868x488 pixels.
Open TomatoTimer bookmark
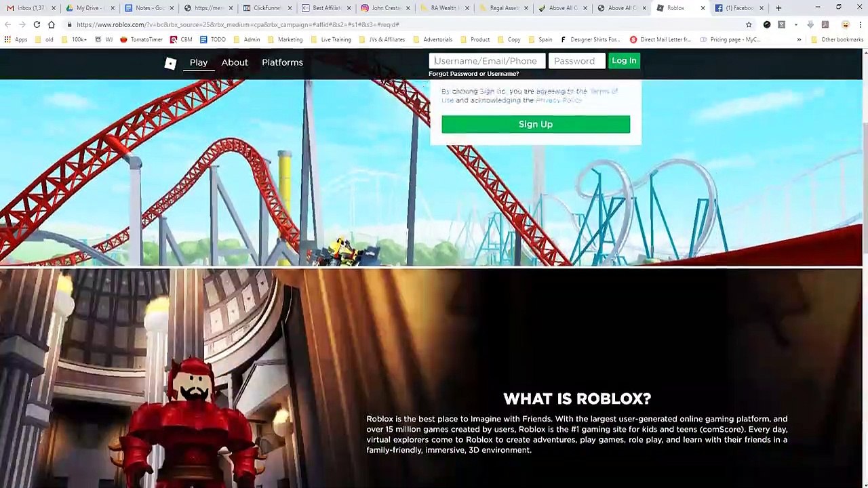point(141,39)
